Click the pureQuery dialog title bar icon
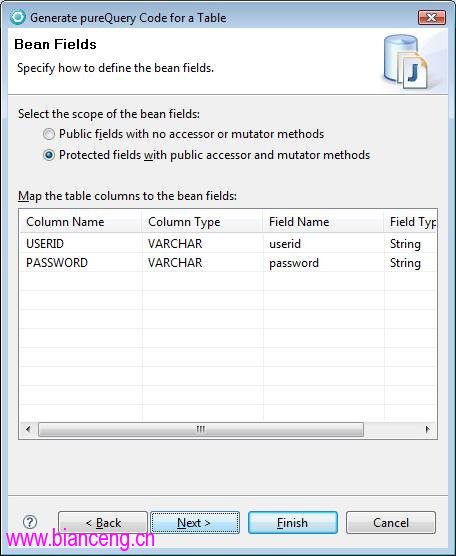The width and height of the screenshot is (456, 556). coord(17,17)
